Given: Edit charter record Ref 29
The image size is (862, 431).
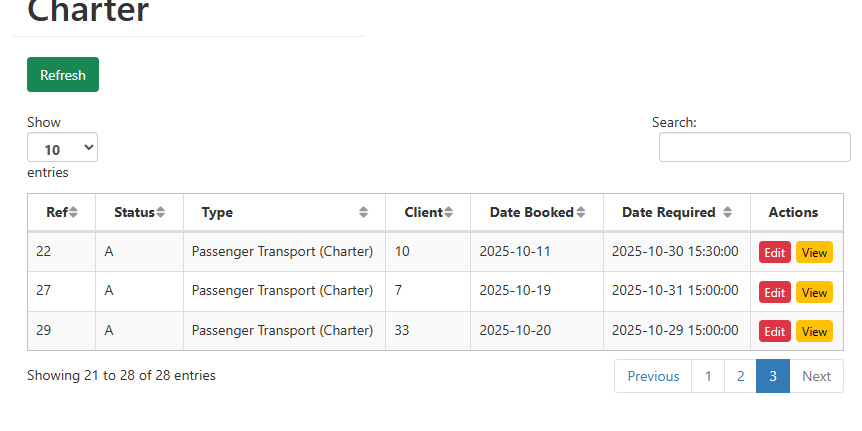Looking at the screenshot, I should point(775,331).
